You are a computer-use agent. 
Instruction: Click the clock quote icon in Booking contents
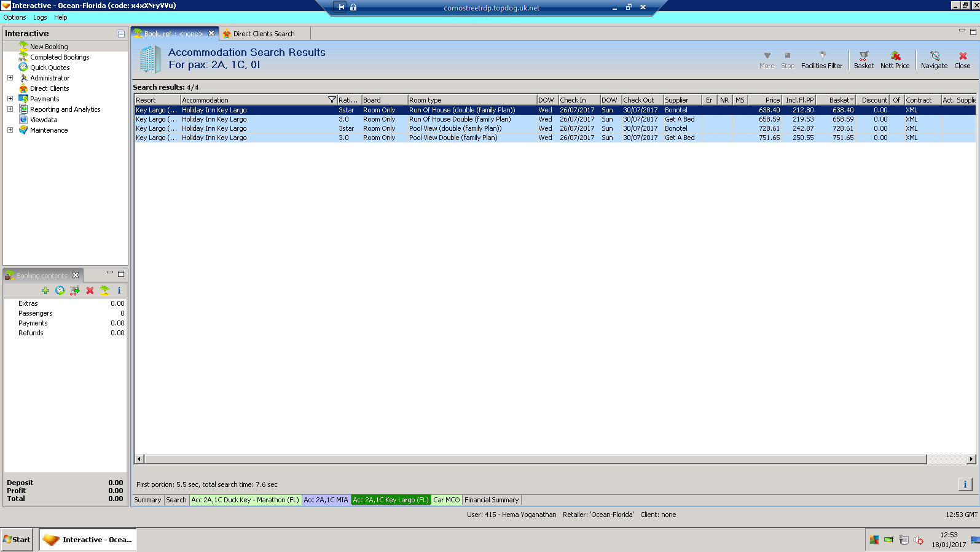60,290
